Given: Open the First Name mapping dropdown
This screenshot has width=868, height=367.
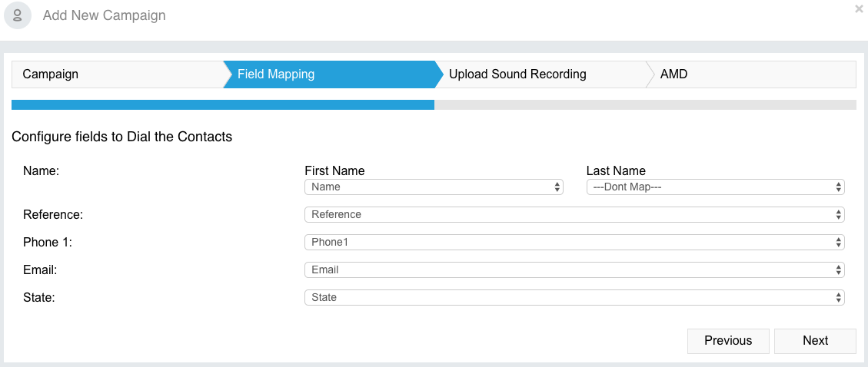Looking at the screenshot, I should pos(434,187).
